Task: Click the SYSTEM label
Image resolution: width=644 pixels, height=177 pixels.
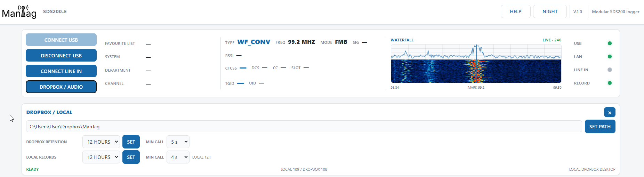Action: pyautogui.click(x=112, y=57)
